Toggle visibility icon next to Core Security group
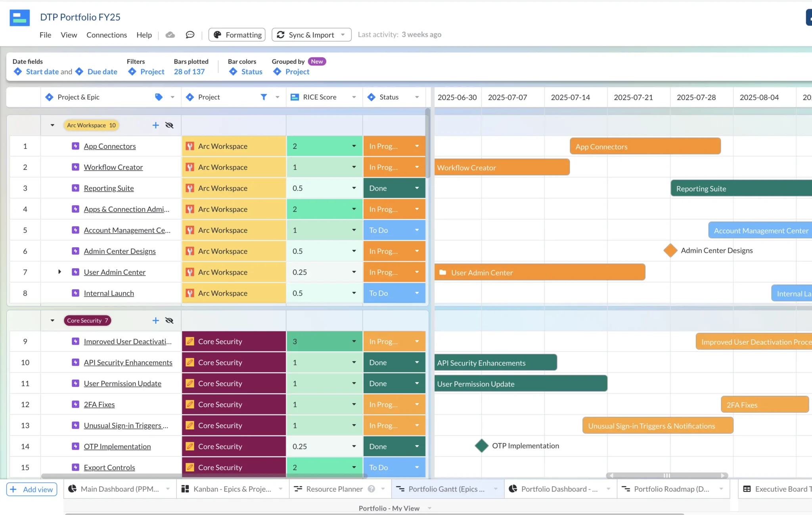This screenshot has height=515, width=812. point(170,320)
